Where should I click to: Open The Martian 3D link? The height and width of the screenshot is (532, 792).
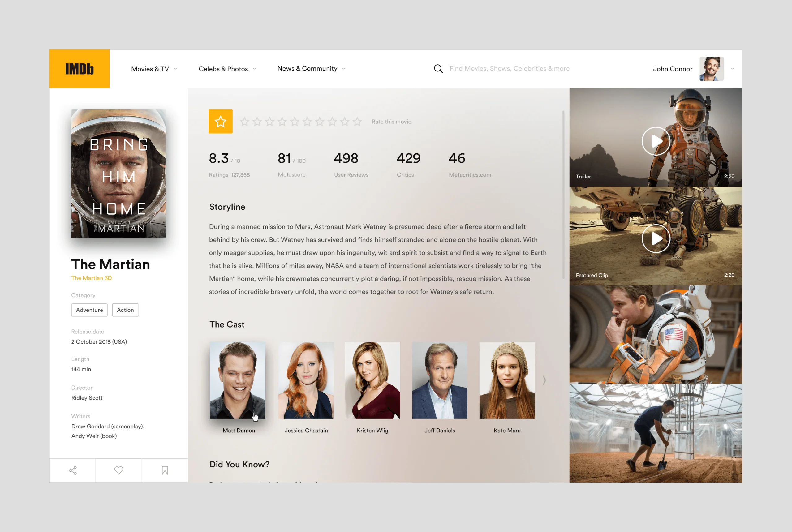pyautogui.click(x=91, y=278)
